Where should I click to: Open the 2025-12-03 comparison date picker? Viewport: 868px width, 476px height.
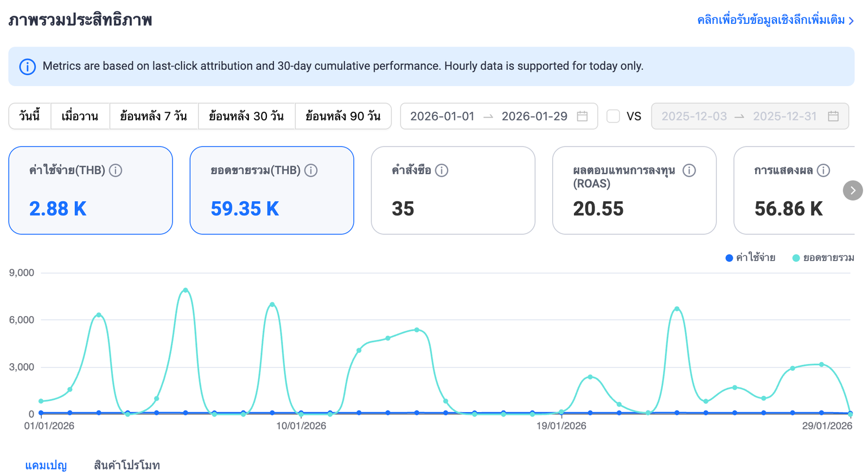(693, 116)
